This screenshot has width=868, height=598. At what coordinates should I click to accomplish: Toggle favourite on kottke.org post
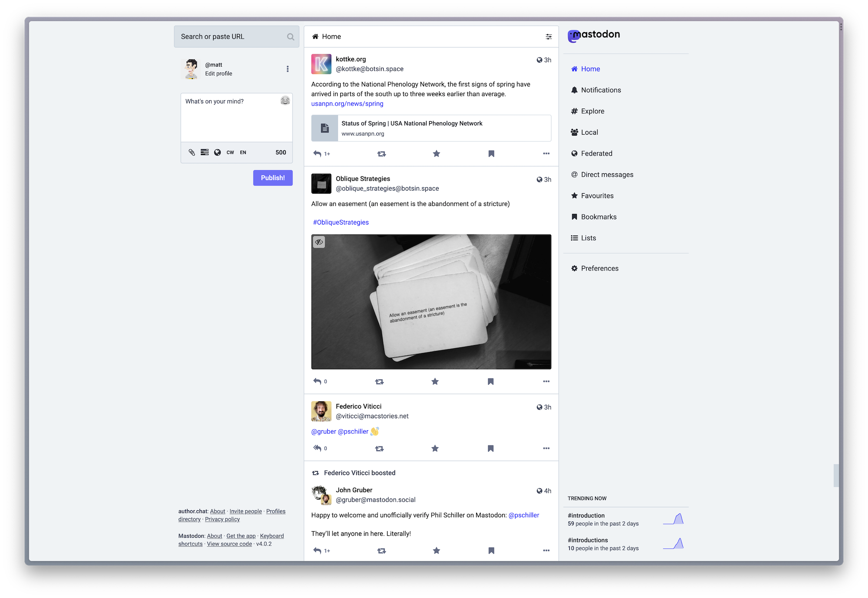[x=435, y=153]
